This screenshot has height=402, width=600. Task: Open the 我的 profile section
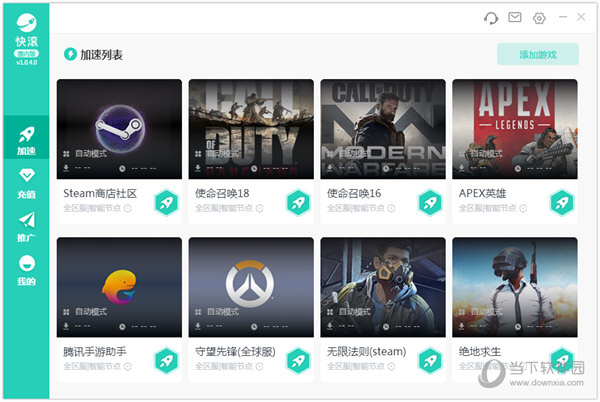tap(27, 270)
